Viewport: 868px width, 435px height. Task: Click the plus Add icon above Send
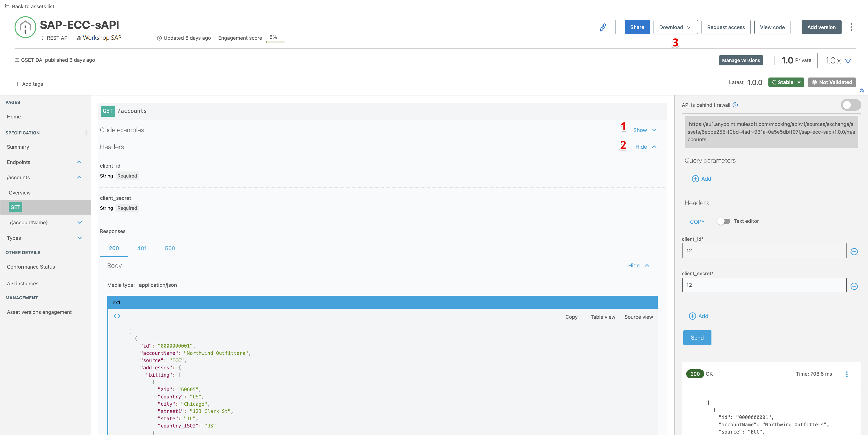click(693, 316)
